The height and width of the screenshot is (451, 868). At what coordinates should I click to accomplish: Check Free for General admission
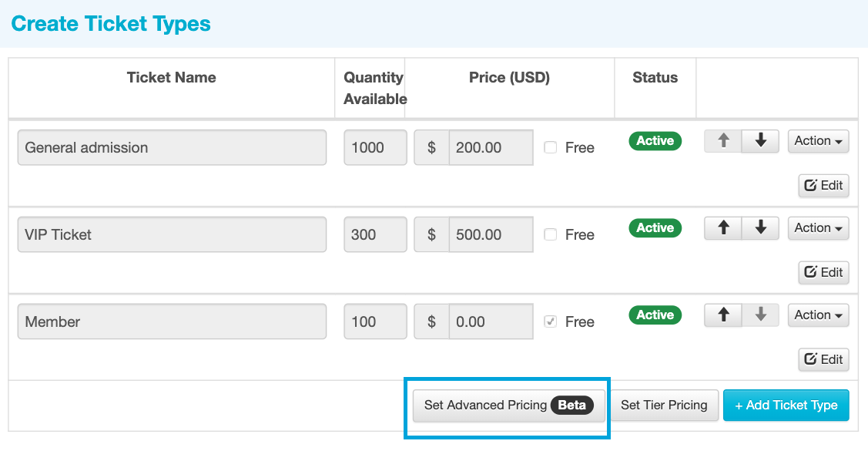click(x=550, y=147)
